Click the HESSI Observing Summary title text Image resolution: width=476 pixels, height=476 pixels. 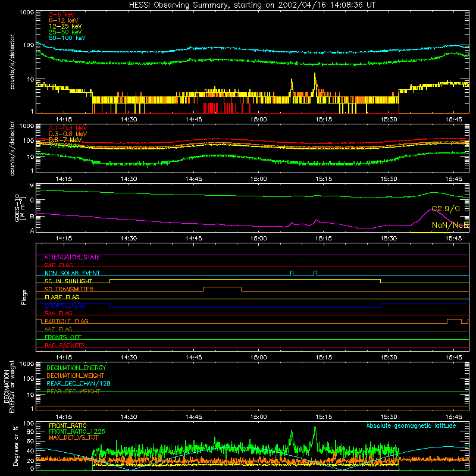(252, 5)
